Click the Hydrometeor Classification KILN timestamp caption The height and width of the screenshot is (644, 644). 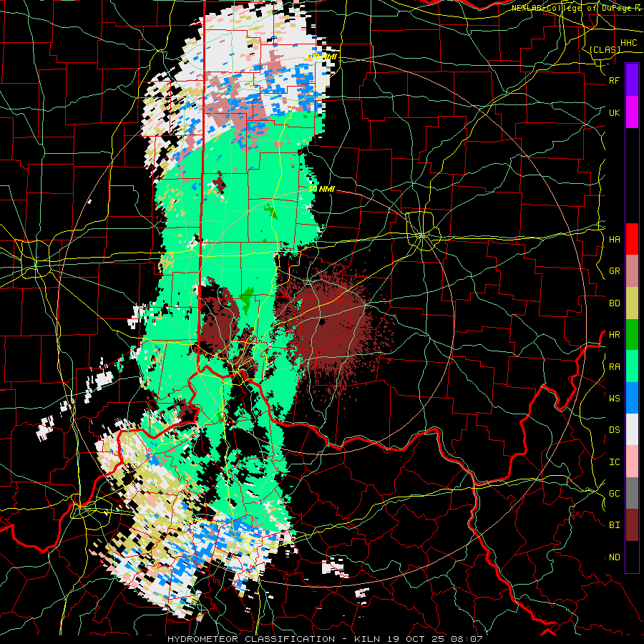tap(325, 639)
